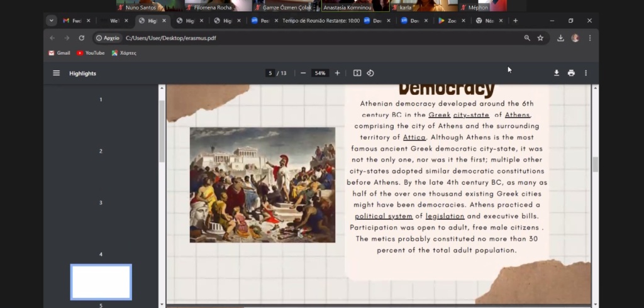Viewport: 644px width, 308px height.
Task: Download the PDF from viewer toolbar
Action: point(557,73)
